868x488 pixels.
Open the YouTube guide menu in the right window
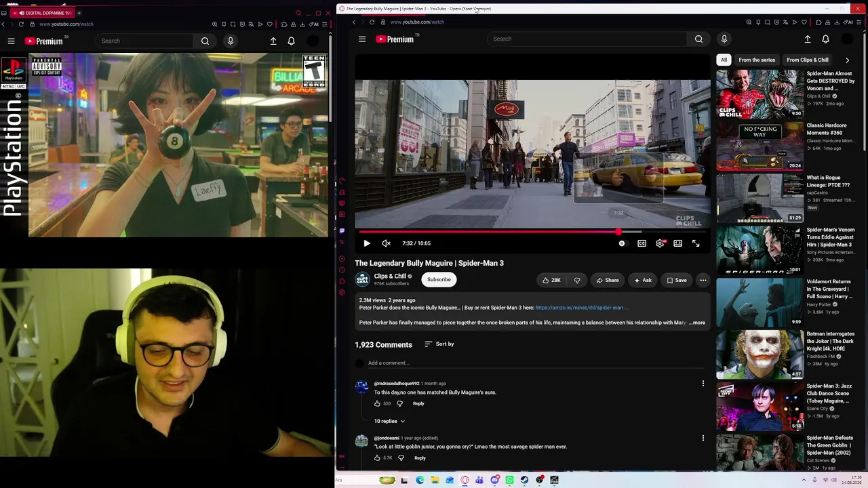tap(362, 39)
